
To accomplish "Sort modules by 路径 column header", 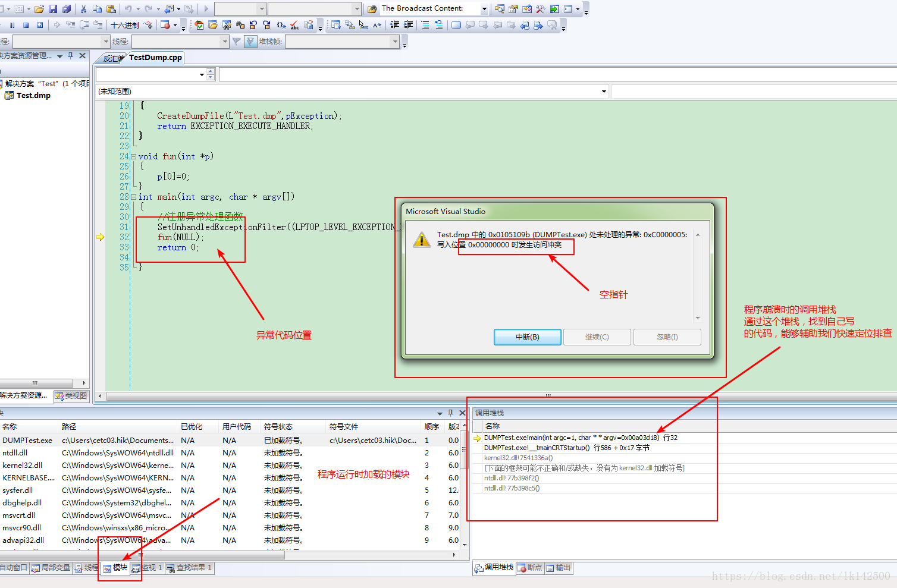I will [118, 427].
